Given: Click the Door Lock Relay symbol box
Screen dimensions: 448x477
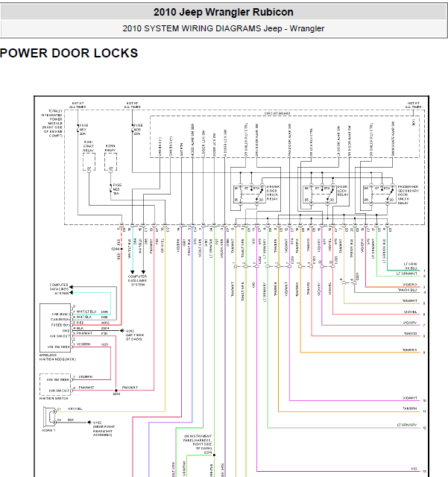Looking at the screenshot, I should [320, 195].
